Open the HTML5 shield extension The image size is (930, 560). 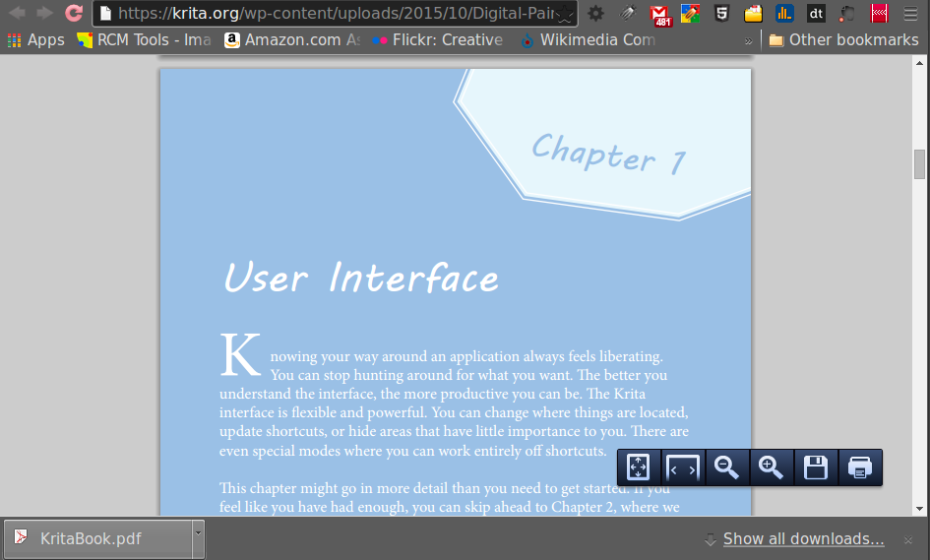[721, 13]
